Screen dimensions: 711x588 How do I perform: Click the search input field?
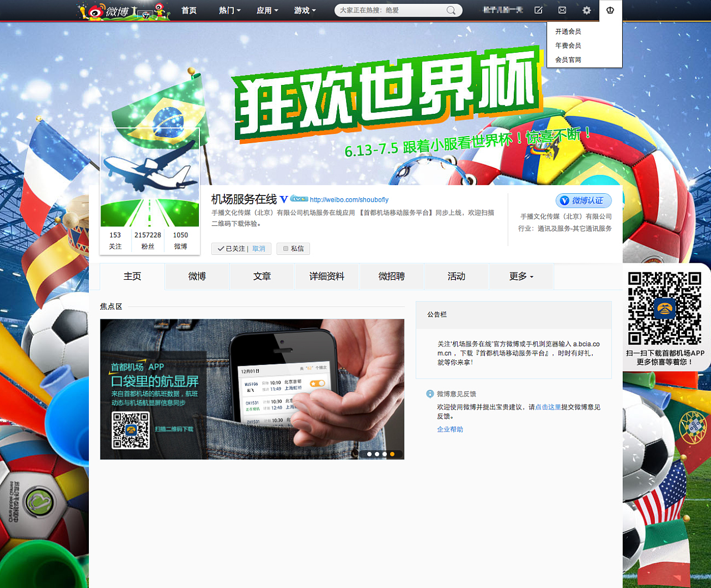pyautogui.click(x=392, y=11)
